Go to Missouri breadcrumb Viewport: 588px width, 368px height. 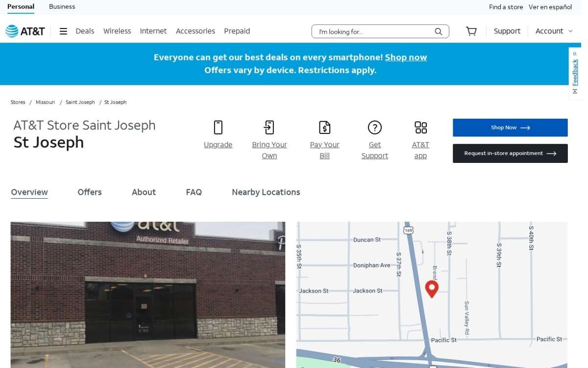[46, 102]
